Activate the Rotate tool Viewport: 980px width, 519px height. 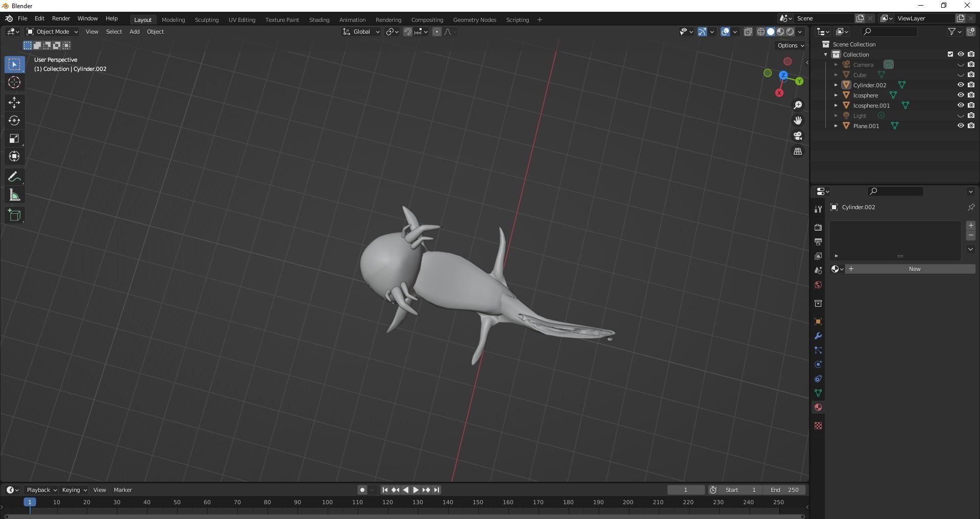(14, 120)
